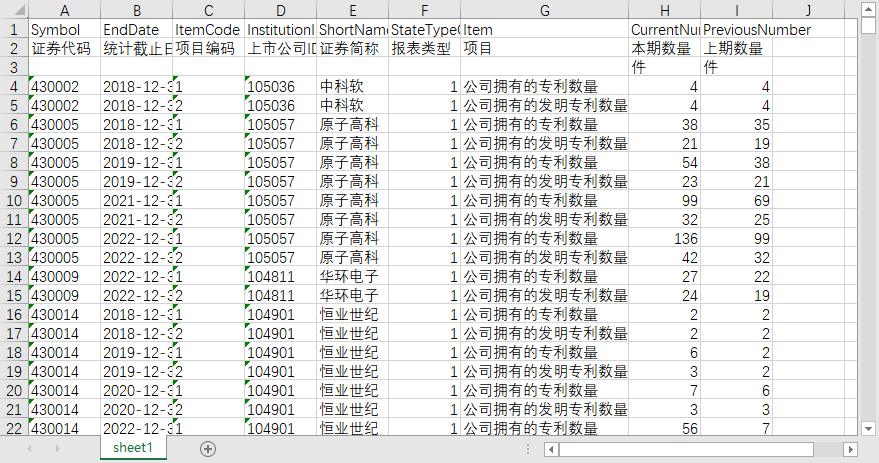Click value 99 in H10
This screenshot has width=879, height=463.
(664, 200)
